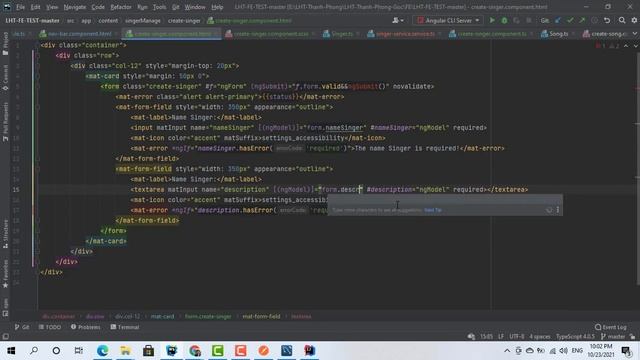The height and width of the screenshot is (360, 640).
Task: Open the Window menu
Action: pyautogui.click(x=195, y=7)
